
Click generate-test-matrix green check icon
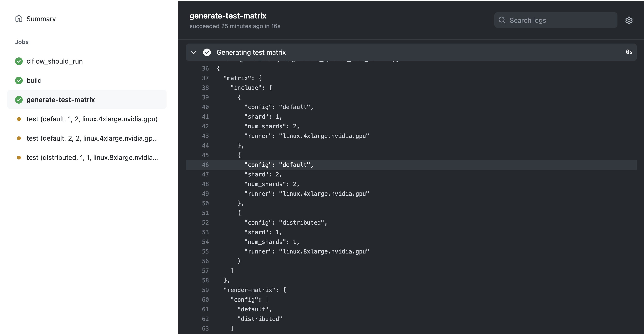click(x=19, y=100)
